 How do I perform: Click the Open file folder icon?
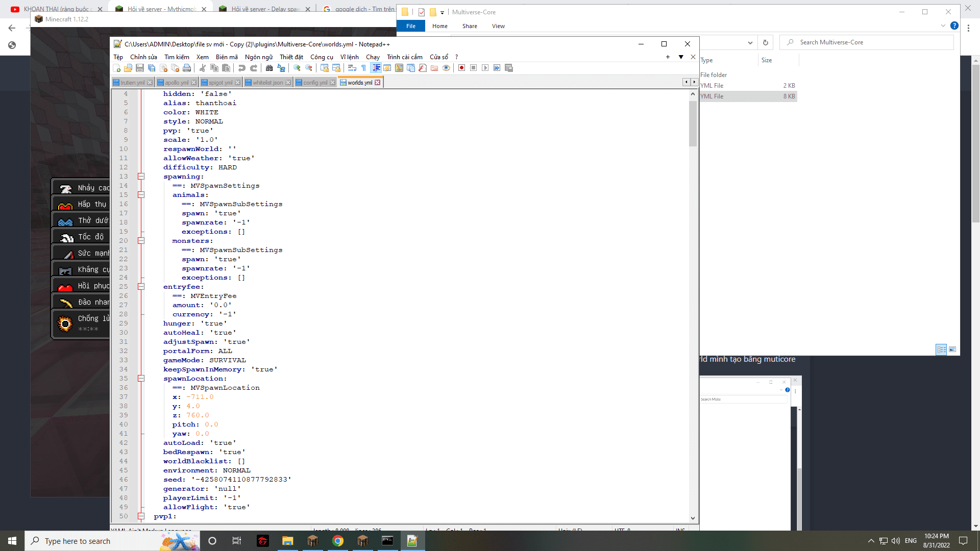pyautogui.click(x=128, y=68)
